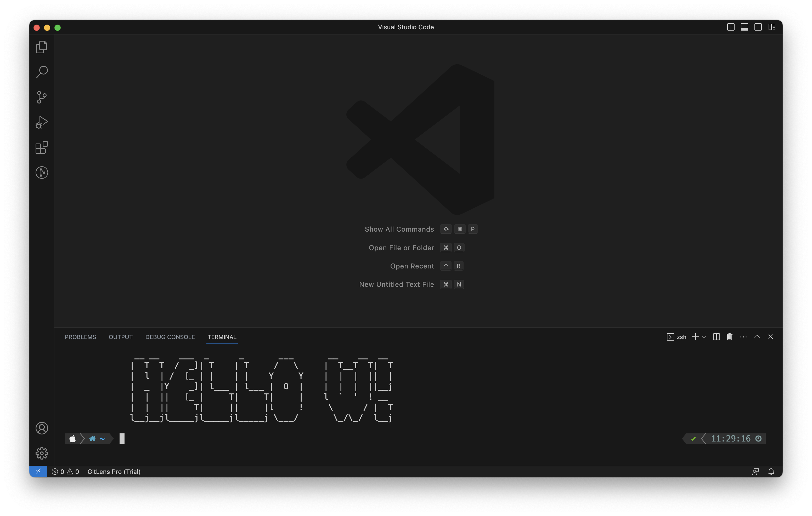This screenshot has height=516, width=812.
Task: Switch to the PROBLEMS tab
Action: tap(80, 337)
